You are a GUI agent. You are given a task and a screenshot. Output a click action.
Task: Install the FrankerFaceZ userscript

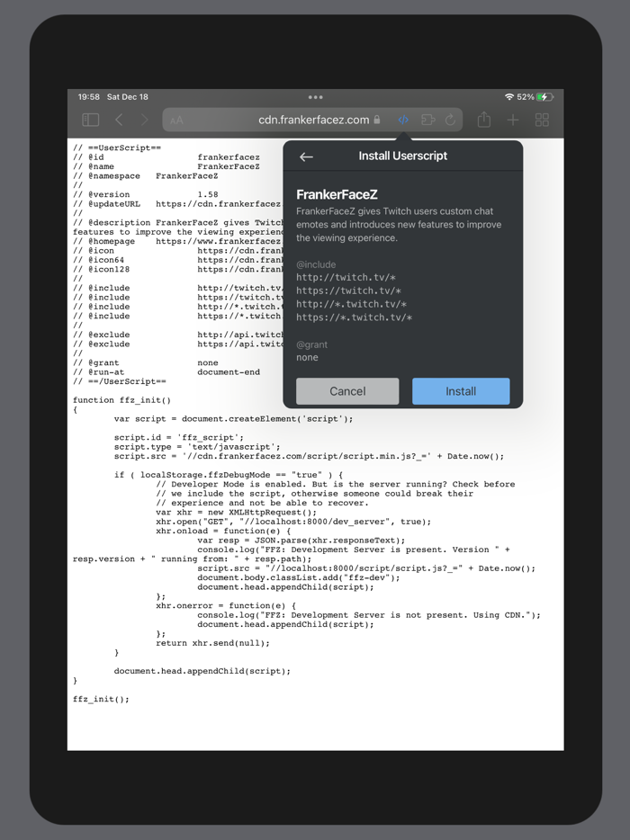click(x=461, y=391)
